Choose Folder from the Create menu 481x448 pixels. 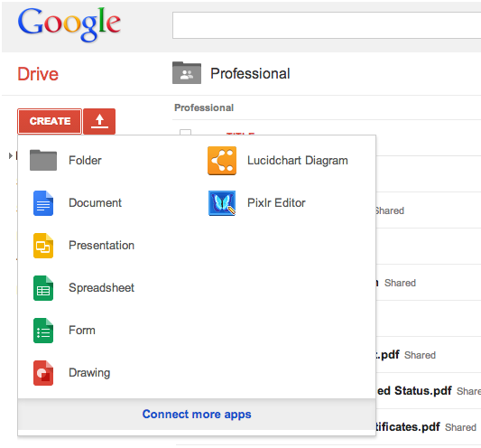85,160
